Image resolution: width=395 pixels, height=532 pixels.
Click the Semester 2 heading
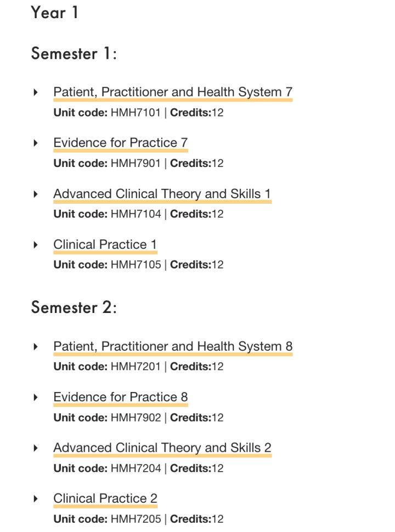point(74,307)
